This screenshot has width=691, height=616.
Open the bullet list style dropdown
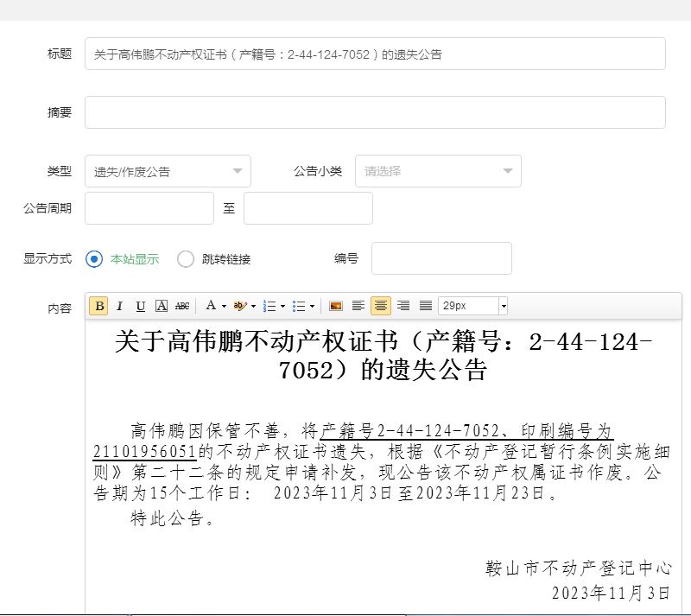pyautogui.click(x=312, y=306)
